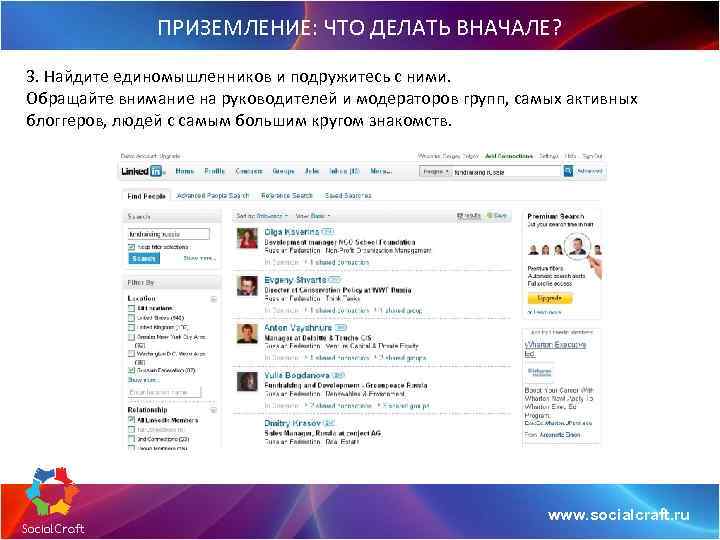The width and height of the screenshot is (720, 540).
Task: Click the results count icon
Action: [x=468, y=215]
